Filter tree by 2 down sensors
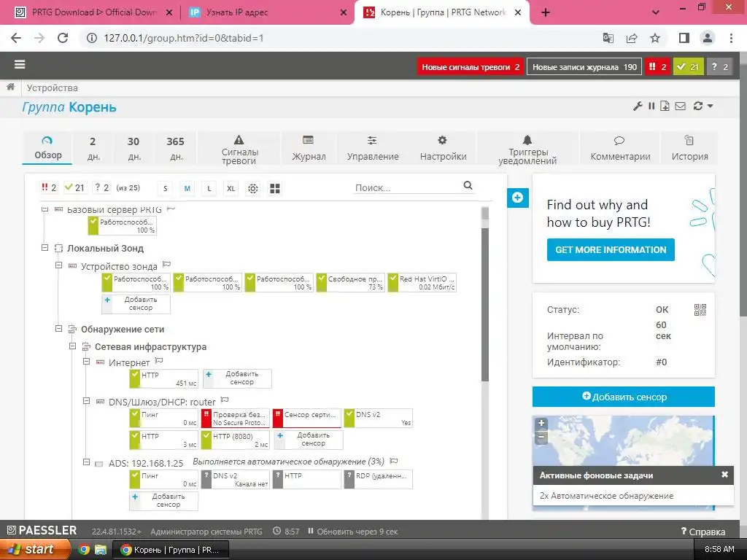Viewport: 747px width, 560px height. [49, 187]
